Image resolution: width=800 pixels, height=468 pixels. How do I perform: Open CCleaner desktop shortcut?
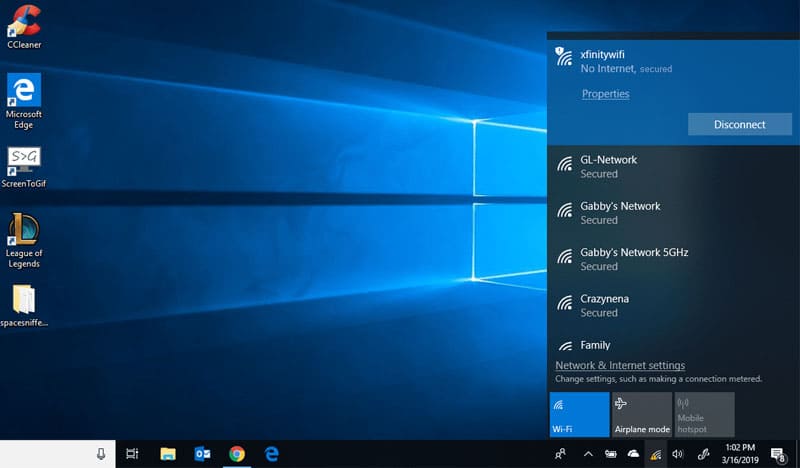click(24, 25)
